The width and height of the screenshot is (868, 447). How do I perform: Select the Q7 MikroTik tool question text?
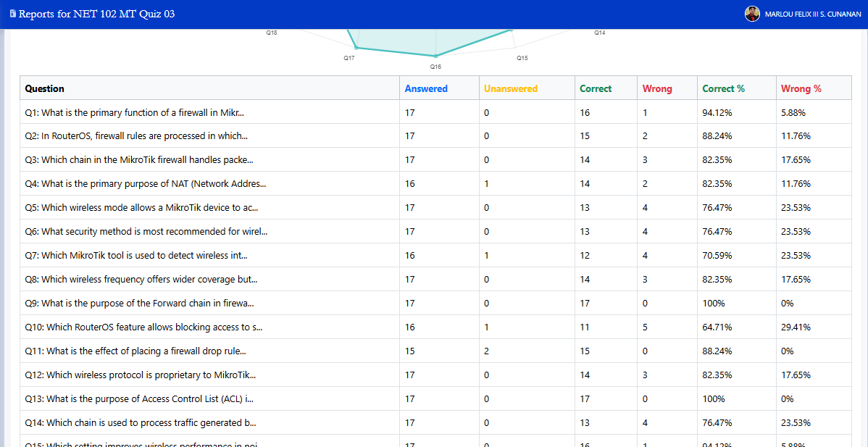tap(136, 256)
